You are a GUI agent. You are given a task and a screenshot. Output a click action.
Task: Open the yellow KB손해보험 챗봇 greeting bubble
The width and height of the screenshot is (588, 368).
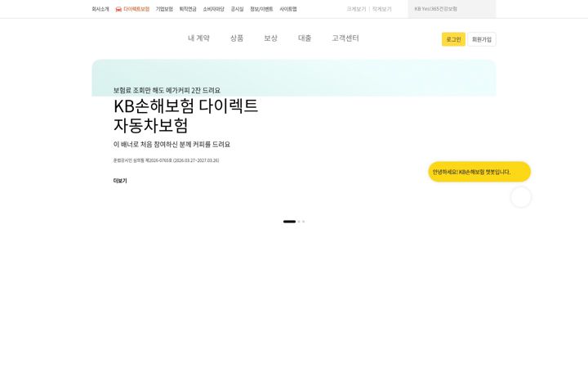click(479, 172)
